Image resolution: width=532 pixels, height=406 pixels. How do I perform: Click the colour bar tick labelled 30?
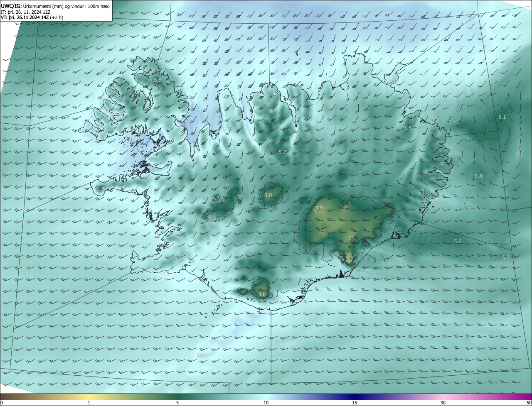443,403
